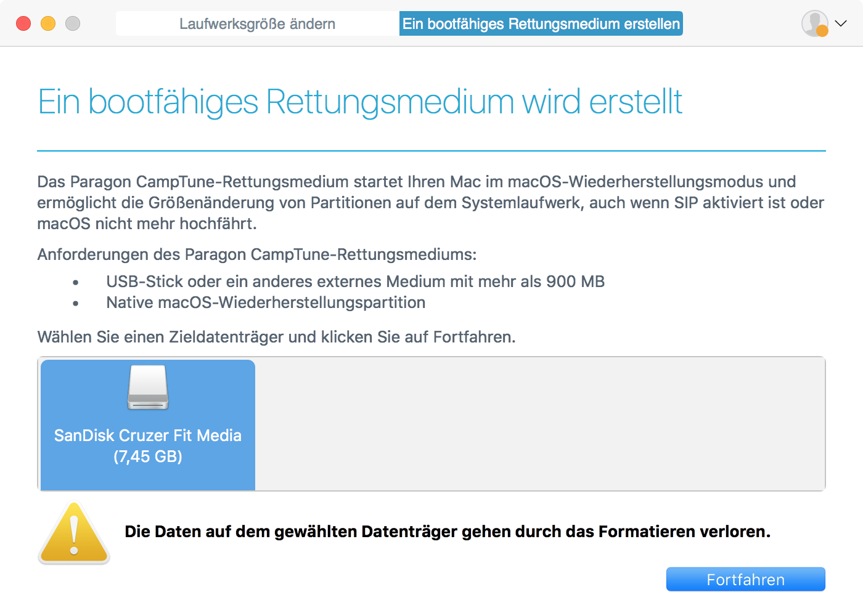The height and width of the screenshot is (616, 863).
Task: Close the CampTune window with the red button
Action: [x=23, y=23]
